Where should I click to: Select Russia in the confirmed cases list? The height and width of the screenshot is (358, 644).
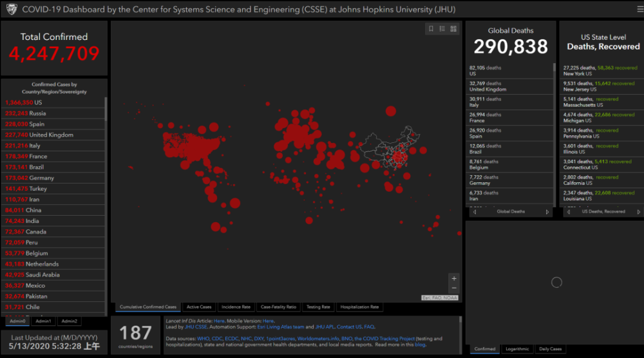click(x=53, y=113)
